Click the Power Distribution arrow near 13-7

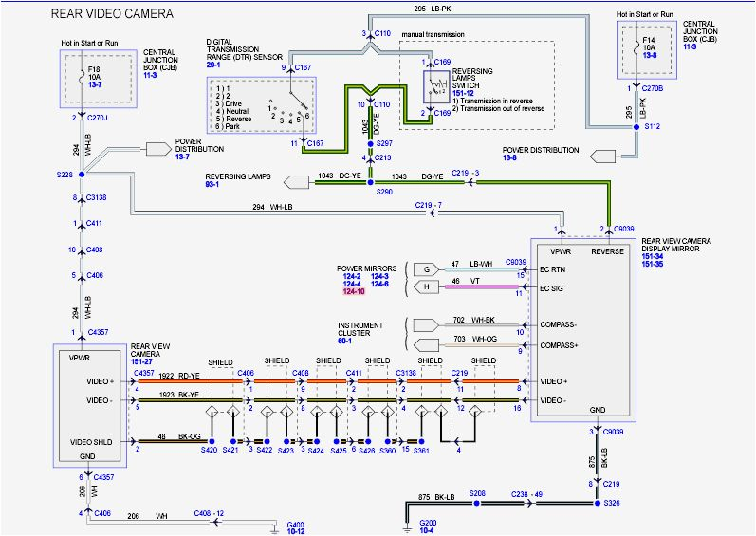158,149
